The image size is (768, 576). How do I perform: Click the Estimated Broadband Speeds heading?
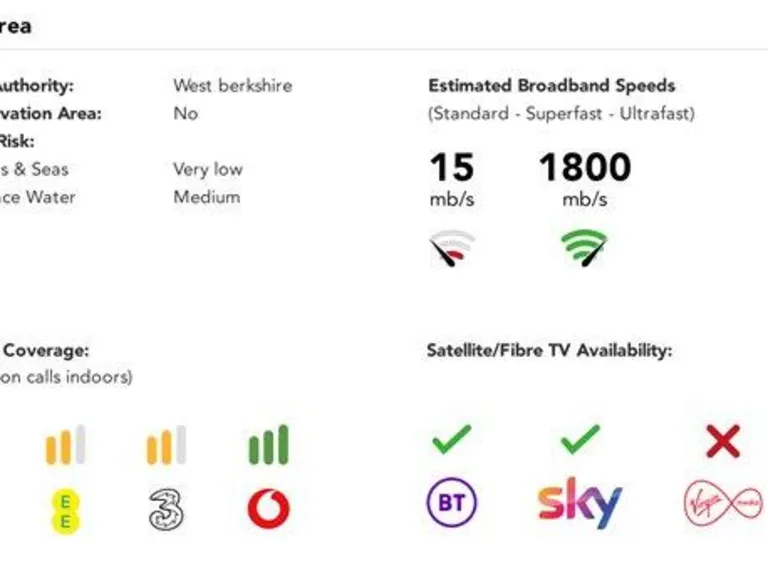[552, 86]
